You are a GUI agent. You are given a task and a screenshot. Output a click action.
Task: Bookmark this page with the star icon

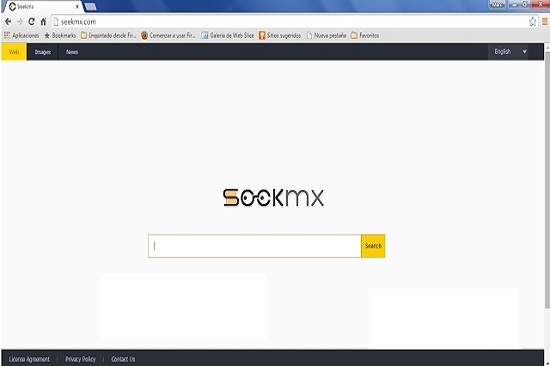coord(532,22)
